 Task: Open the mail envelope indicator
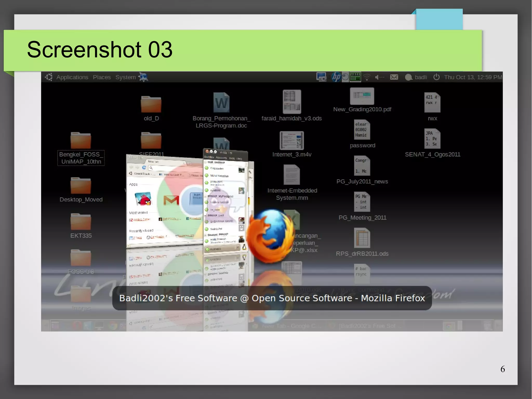click(x=394, y=77)
